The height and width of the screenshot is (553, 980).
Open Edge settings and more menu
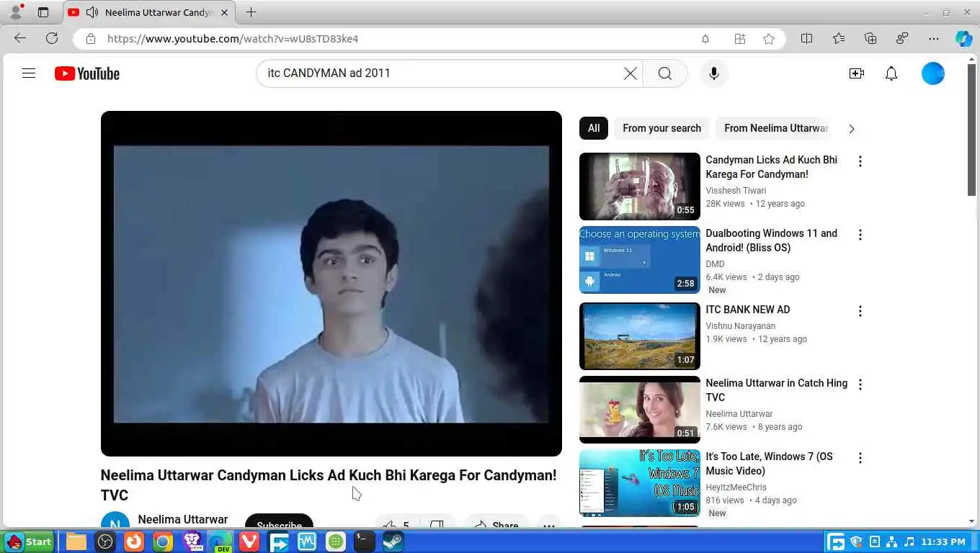[x=934, y=39]
